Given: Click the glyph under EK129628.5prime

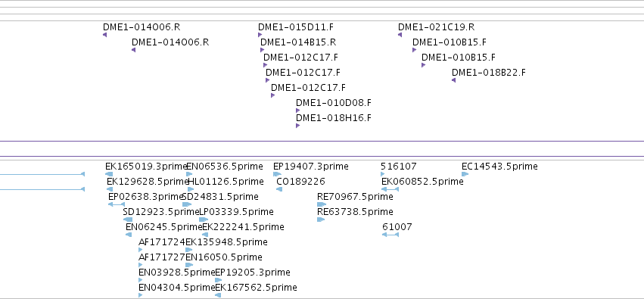Looking at the screenshot, I should click(x=110, y=189).
